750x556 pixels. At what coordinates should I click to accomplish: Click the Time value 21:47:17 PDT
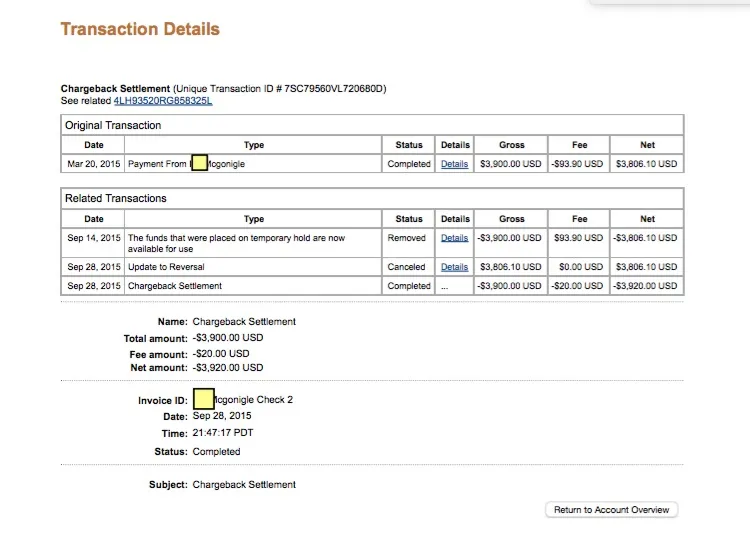(x=223, y=433)
